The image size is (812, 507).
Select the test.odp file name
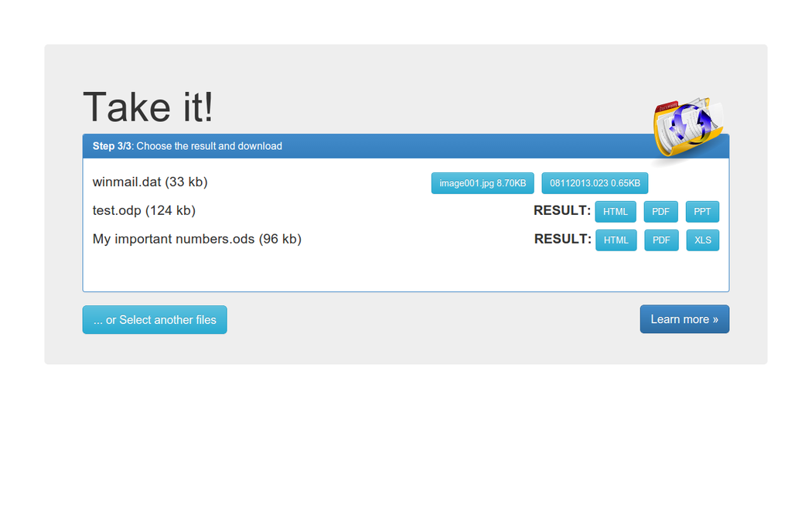point(144,210)
